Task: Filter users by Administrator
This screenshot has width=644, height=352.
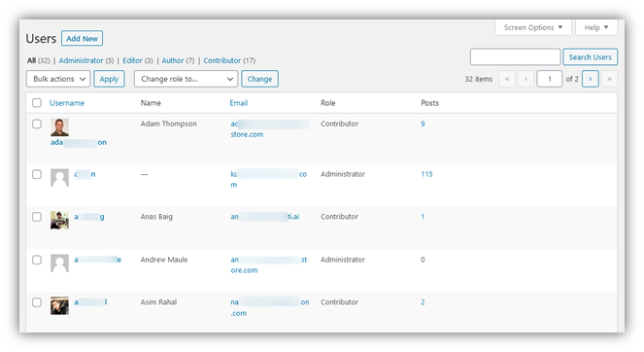Action: [81, 60]
